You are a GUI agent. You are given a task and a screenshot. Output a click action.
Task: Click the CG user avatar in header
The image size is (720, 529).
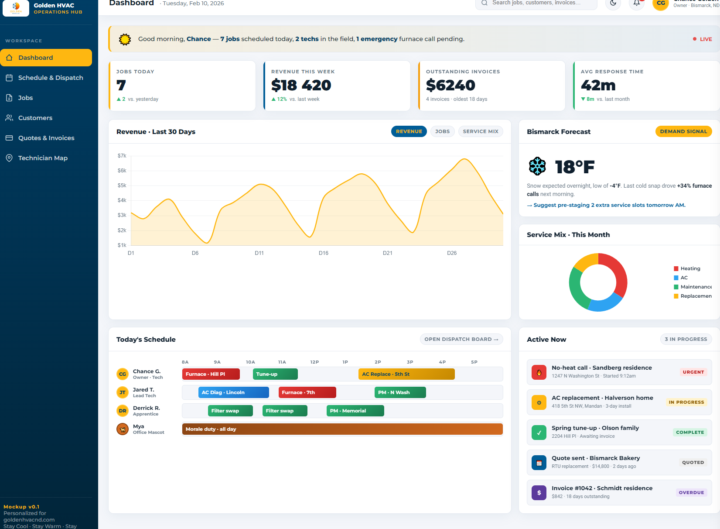pyautogui.click(x=661, y=3)
